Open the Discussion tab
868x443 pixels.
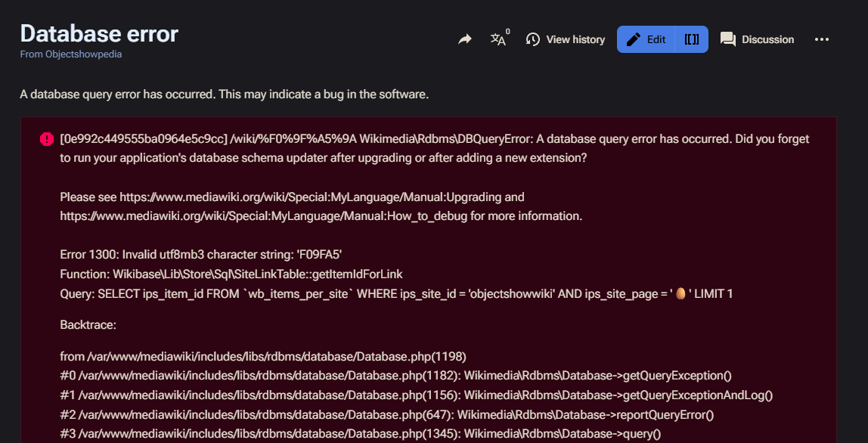tap(758, 39)
